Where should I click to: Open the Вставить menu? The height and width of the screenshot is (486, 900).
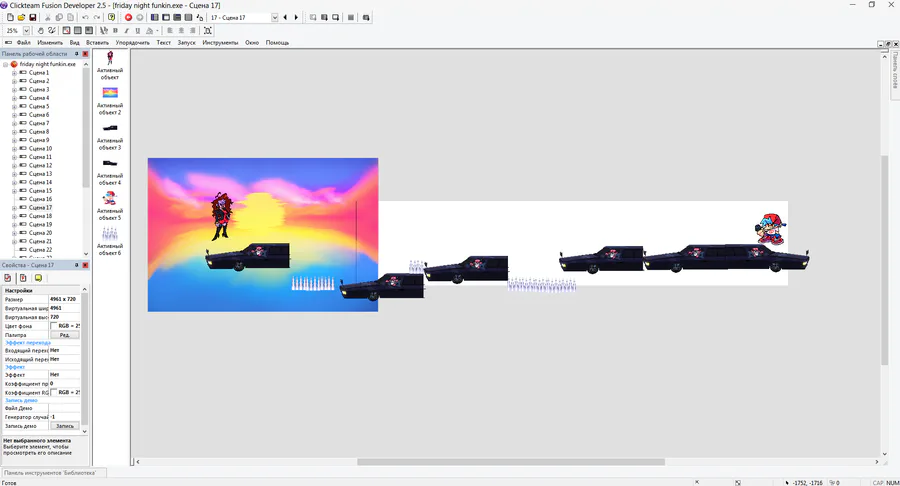(x=97, y=42)
